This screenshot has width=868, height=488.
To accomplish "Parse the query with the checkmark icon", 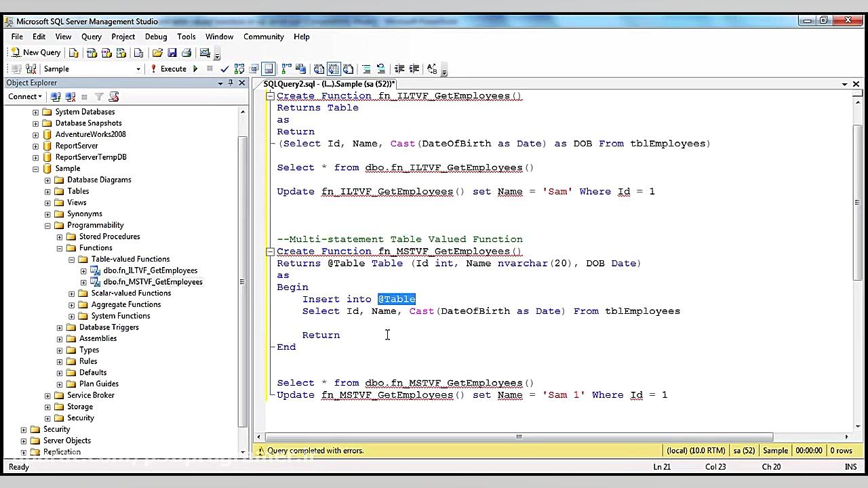I will (x=224, y=68).
